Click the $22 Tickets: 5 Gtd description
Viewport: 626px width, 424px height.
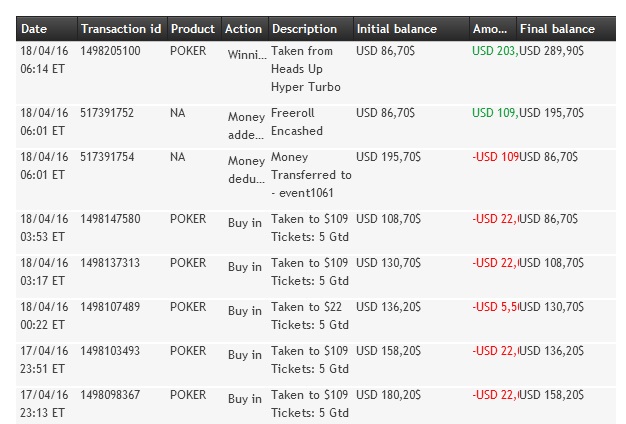[309, 315]
